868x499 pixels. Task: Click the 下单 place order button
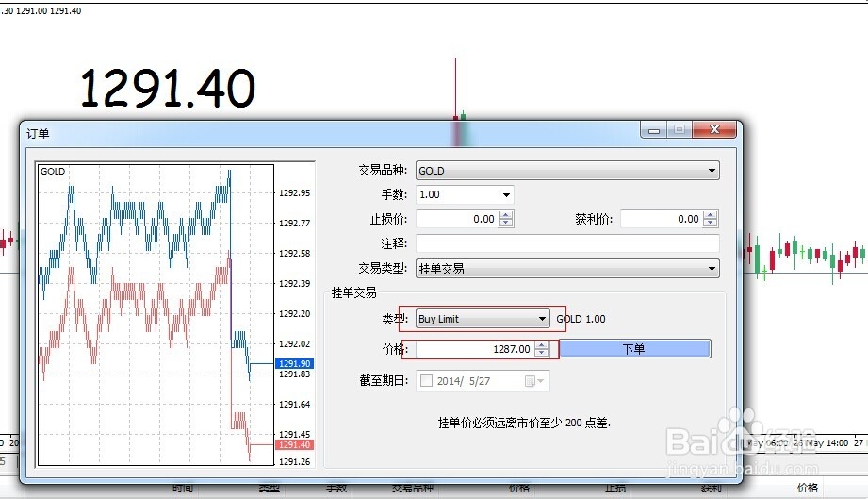click(634, 349)
